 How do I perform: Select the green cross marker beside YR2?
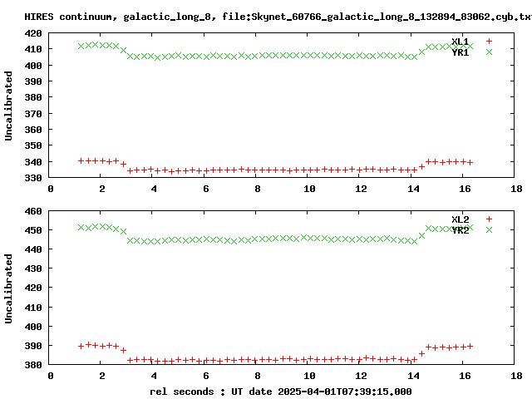coord(489,229)
